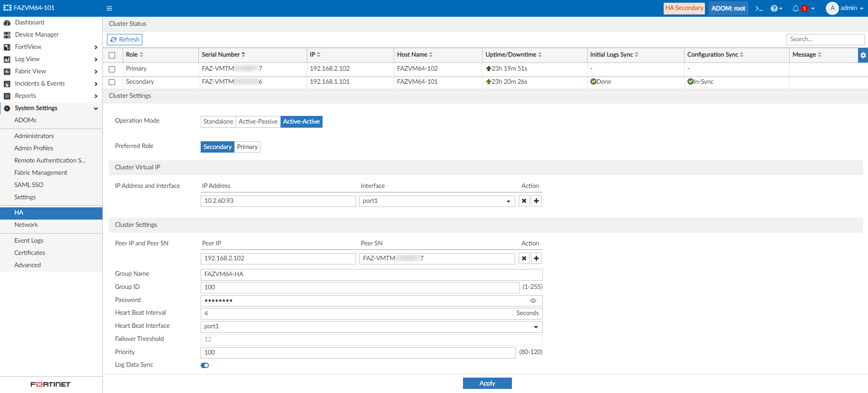Add another Peer IP row
Screen dimensions: 868x393
pos(536,259)
